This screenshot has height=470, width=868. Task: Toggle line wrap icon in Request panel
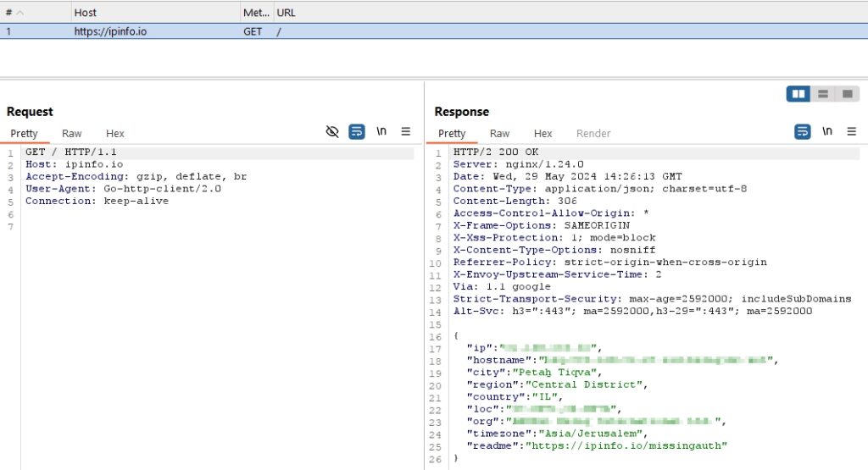pyautogui.click(x=357, y=131)
